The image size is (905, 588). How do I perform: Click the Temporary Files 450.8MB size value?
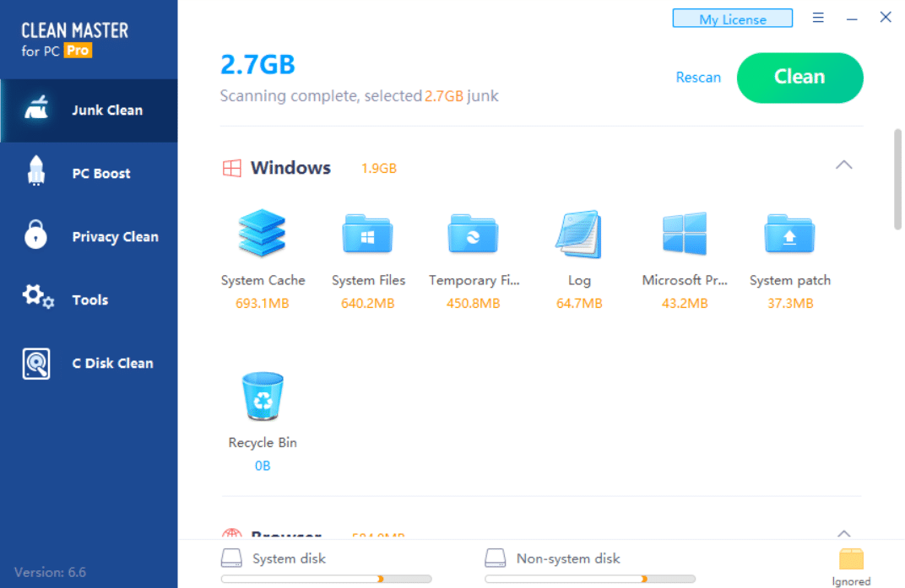(474, 304)
